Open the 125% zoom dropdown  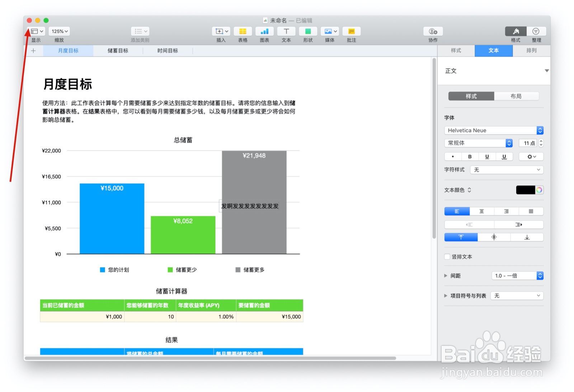click(x=59, y=31)
